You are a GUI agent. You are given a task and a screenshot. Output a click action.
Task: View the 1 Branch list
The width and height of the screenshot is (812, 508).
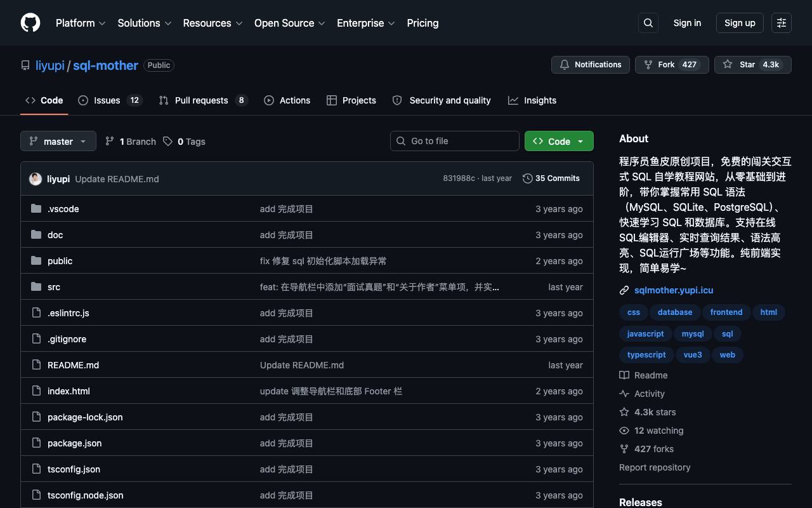131,142
